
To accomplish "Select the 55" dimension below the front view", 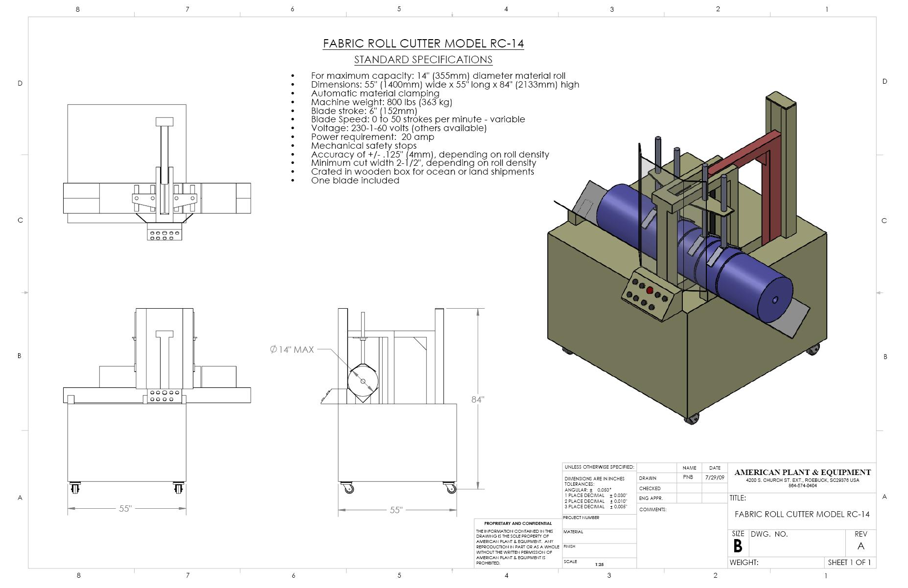I will [x=125, y=509].
